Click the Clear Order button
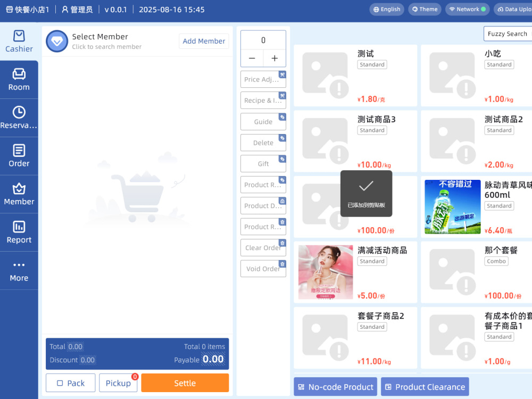 point(263,248)
